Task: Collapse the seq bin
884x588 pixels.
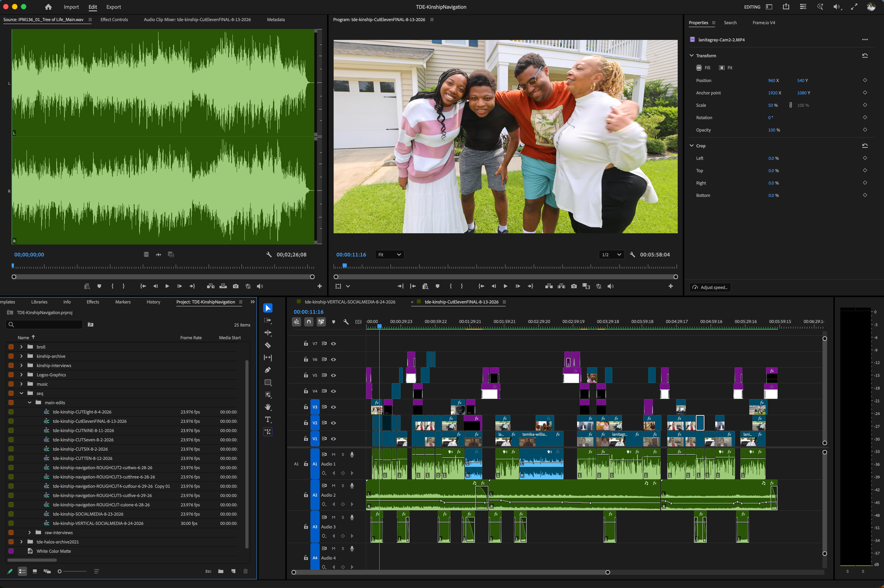Action: point(21,393)
